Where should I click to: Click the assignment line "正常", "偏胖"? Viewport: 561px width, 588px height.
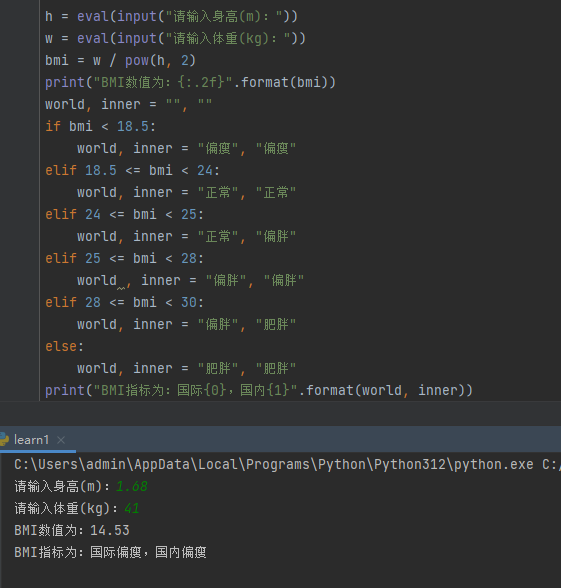pos(186,236)
